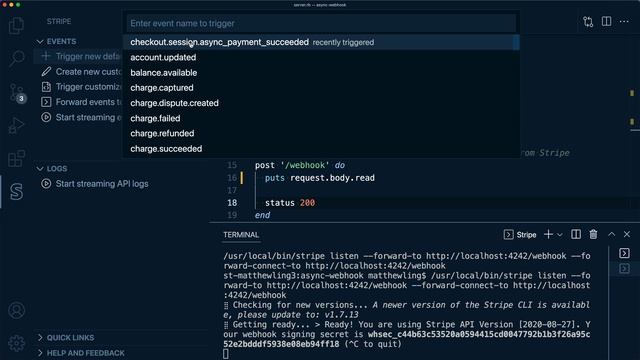
Task: Click the Stripe terminal name label
Action: tap(527, 235)
